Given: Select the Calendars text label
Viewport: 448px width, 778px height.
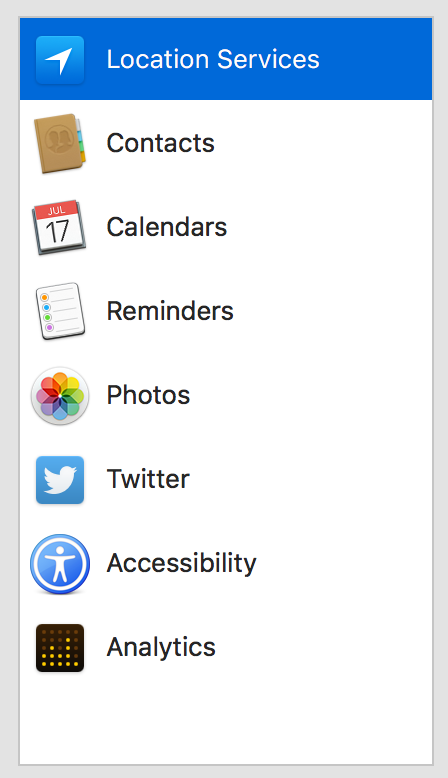Looking at the screenshot, I should [x=167, y=227].
